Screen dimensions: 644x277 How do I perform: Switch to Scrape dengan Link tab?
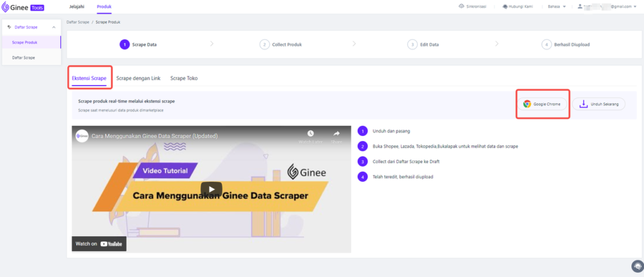point(138,78)
